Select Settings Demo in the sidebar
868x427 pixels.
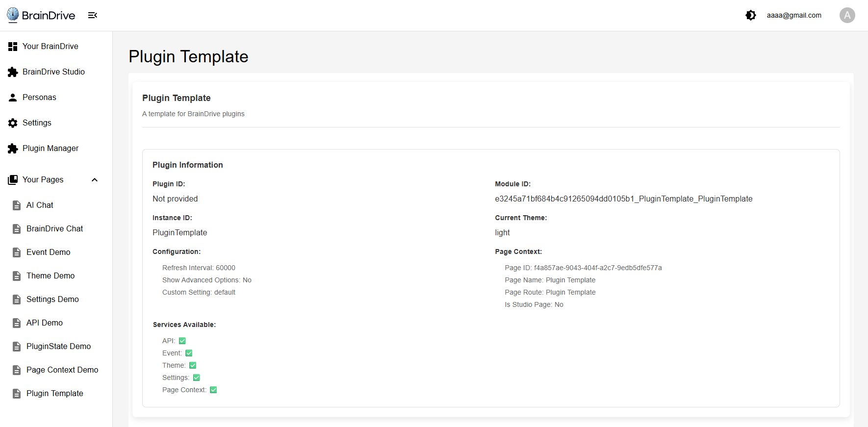(x=52, y=300)
